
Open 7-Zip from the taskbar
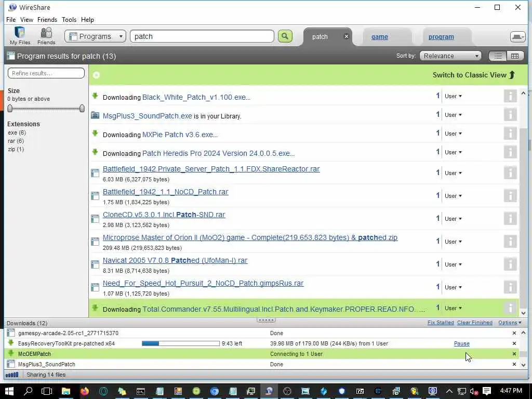[360, 391]
